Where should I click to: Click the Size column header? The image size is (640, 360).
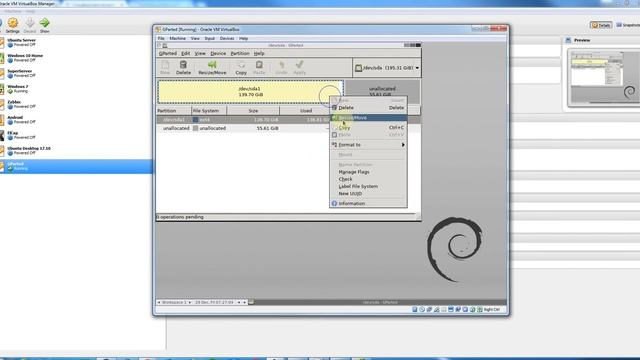[253, 111]
